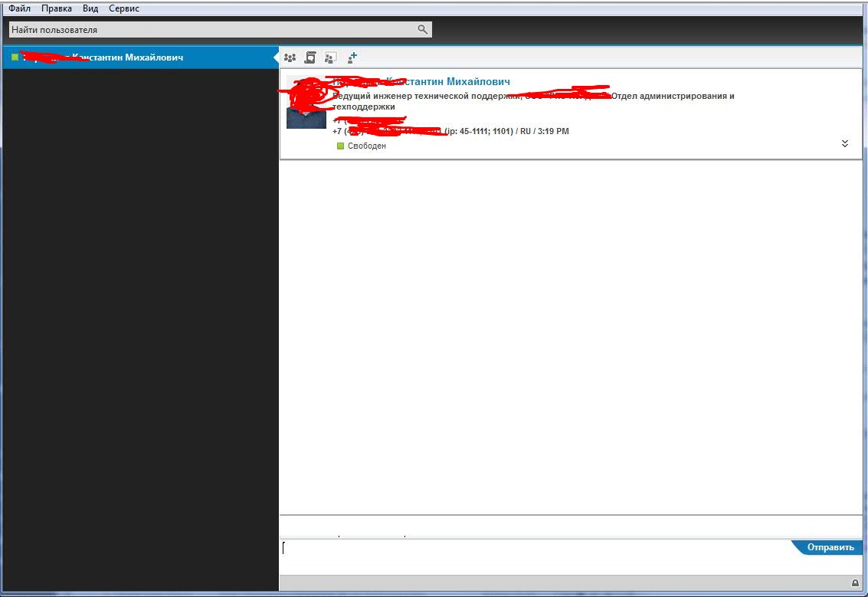Click the phone line with ip: 45-1111
Viewport: 868px width, 597px height.
coord(450,131)
